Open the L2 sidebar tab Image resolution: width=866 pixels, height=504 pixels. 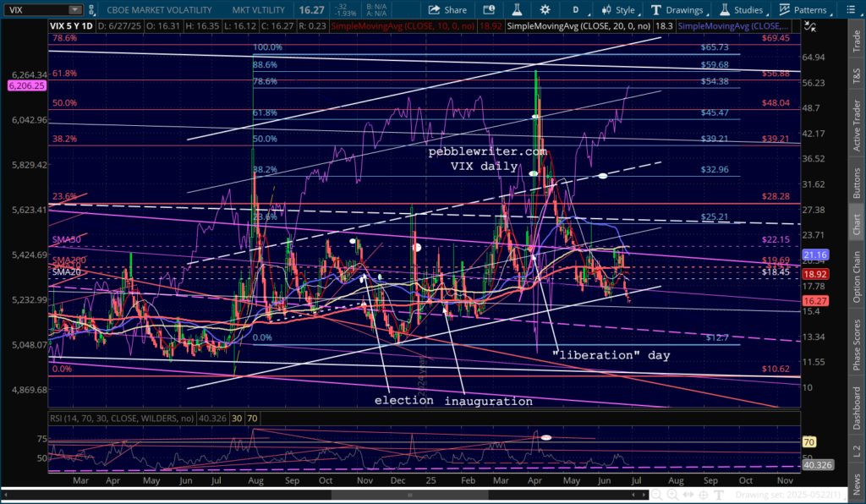[857, 451]
